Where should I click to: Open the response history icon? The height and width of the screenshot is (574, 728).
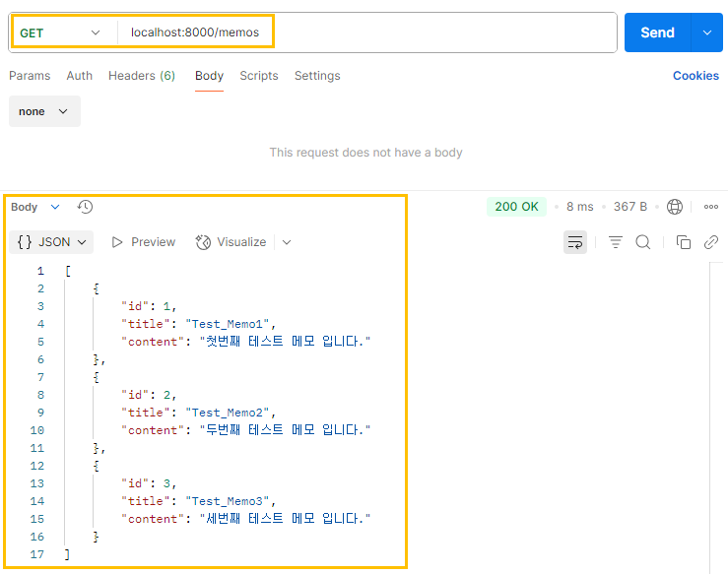85,207
